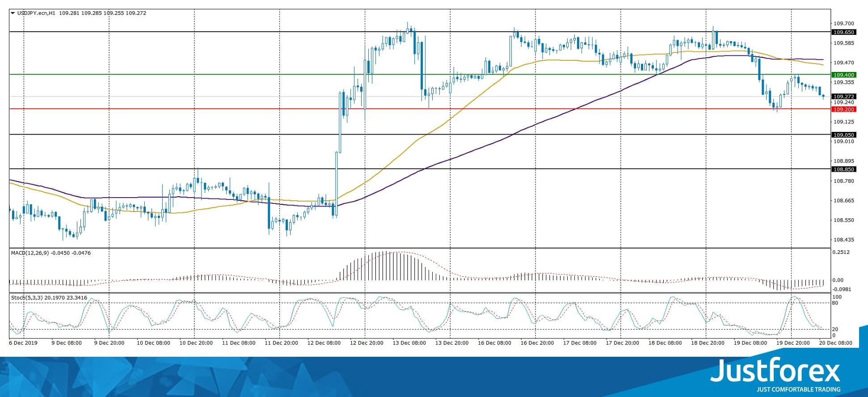
Task: Click the 109.650 resistance level price tag
Action: [x=843, y=32]
